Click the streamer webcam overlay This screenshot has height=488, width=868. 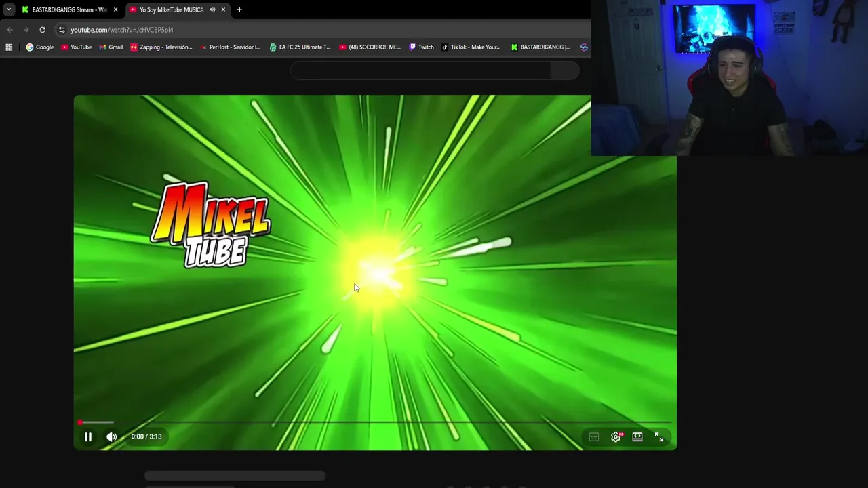pos(729,78)
